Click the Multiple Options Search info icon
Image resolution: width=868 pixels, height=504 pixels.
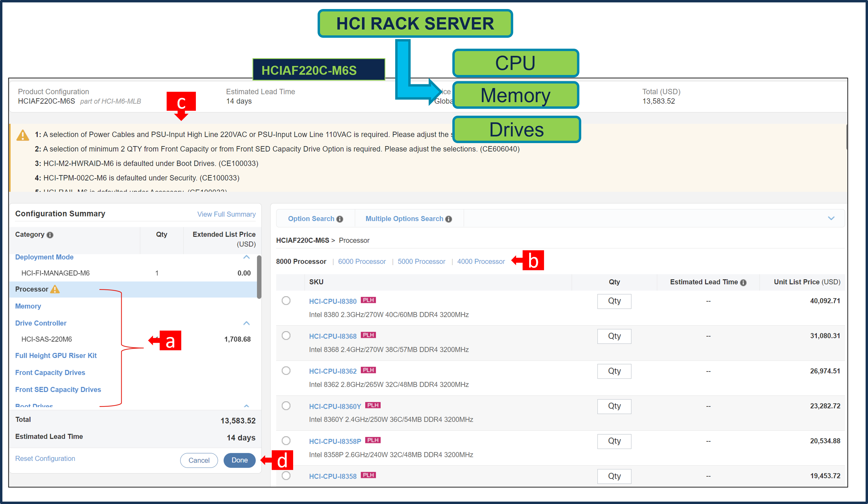coord(448,219)
